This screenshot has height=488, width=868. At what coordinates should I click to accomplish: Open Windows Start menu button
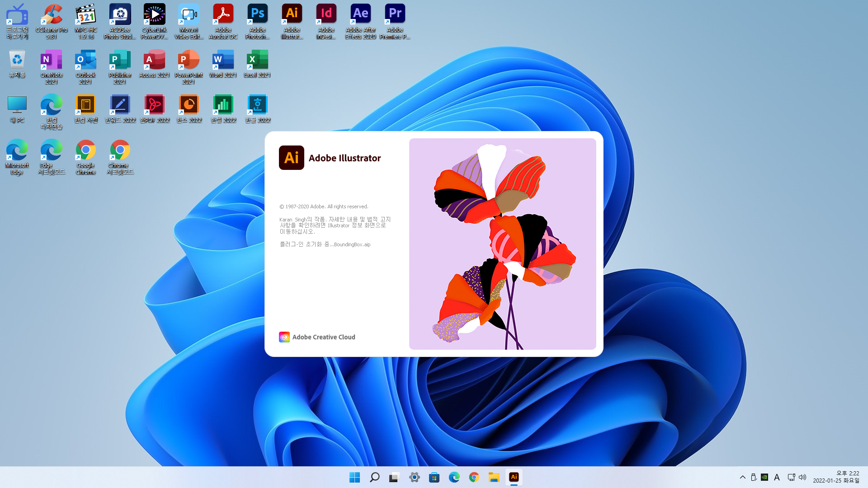point(354,477)
